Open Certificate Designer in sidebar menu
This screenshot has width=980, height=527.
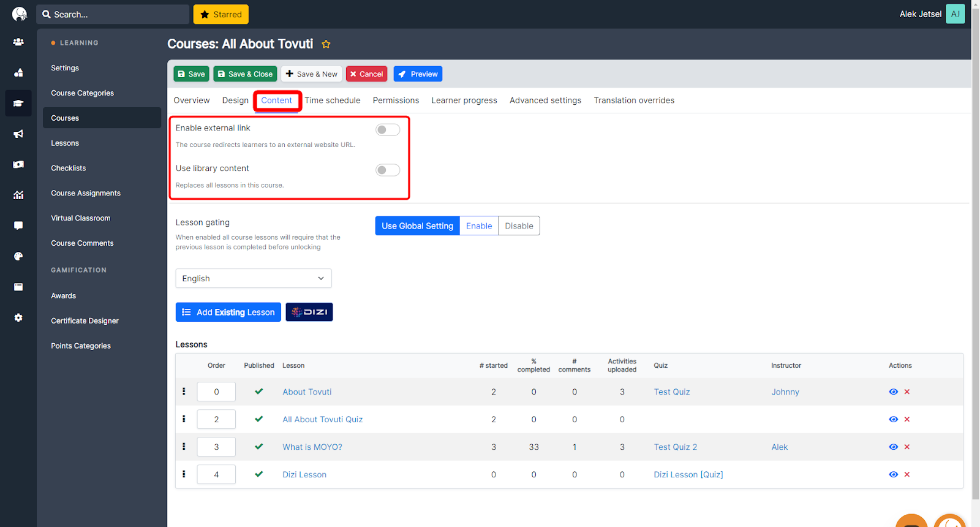pos(85,320)
